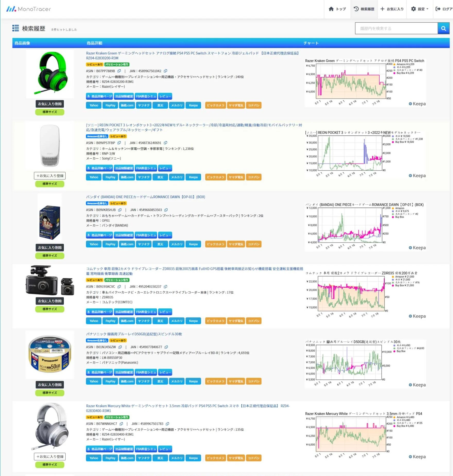Click Keepa button for Razer Kraken Green row
This screenshot has height=476, width=453.
point(193,105)
